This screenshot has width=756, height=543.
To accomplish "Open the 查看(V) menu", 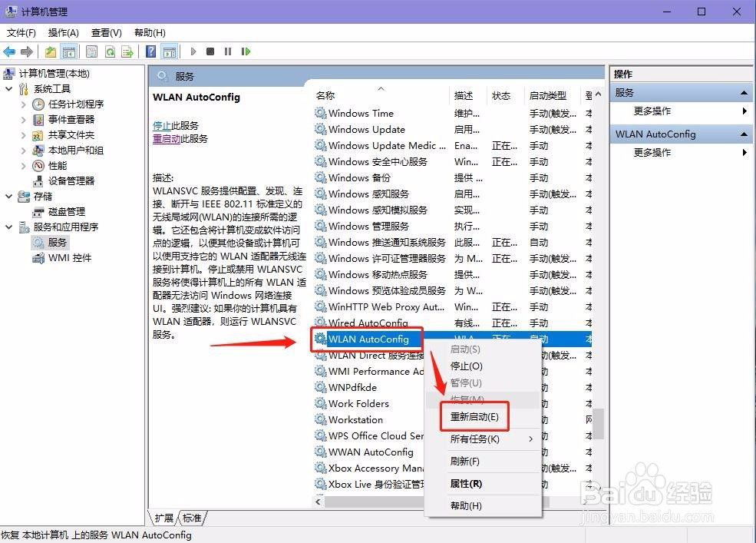I will click(x=105, y=33).
